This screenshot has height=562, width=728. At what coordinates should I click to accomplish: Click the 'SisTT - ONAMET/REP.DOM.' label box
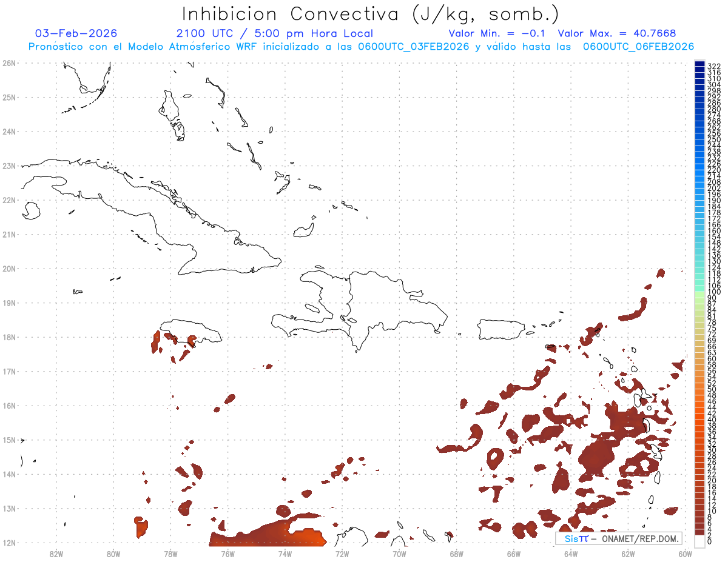(x=618, y=538)
